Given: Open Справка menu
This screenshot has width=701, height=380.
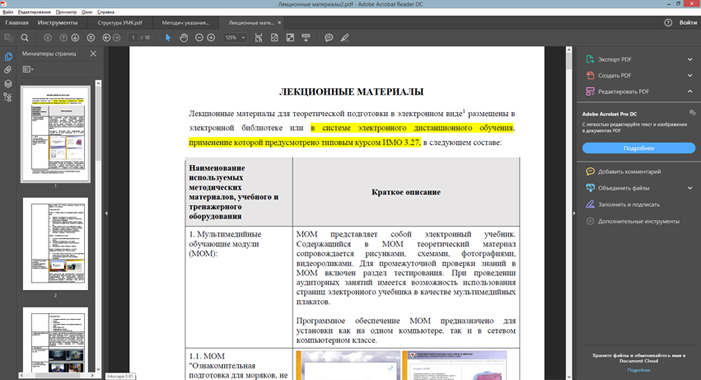Looking at the screenshot, I should pos(106,12).
